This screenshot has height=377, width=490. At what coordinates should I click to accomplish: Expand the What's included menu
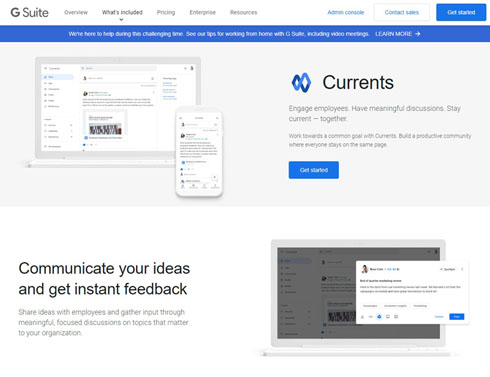pyautogui.click(x=122, y=12)
